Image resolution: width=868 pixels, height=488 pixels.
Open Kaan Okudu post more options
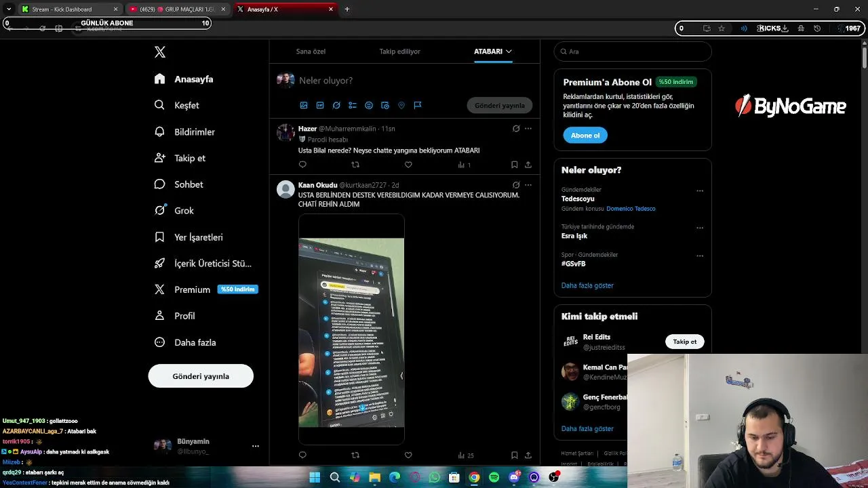pyautogui.click(x=528, y=185)
